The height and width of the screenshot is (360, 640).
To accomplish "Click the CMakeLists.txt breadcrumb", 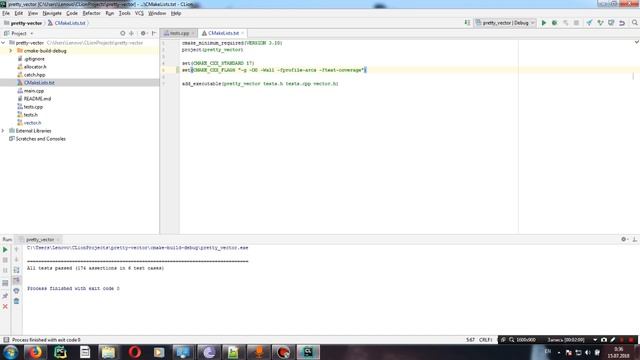I will pyautogui.click(x=67, y=23).
